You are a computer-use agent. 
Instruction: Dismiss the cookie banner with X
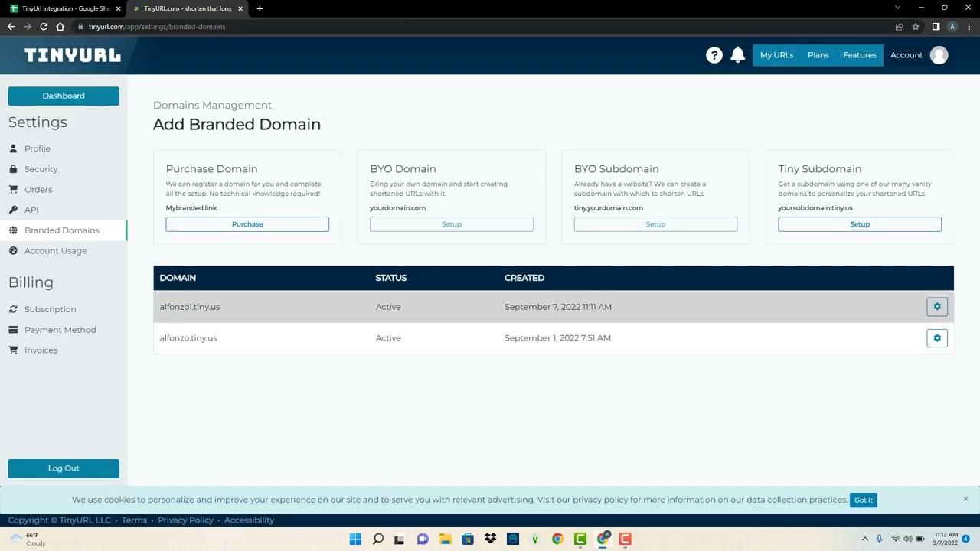click(x=965, y=499)
